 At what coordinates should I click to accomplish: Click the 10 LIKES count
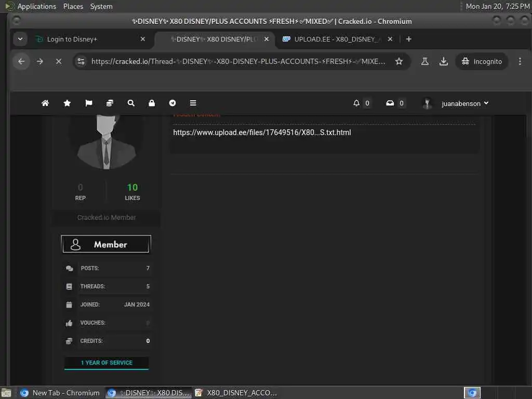132,192
